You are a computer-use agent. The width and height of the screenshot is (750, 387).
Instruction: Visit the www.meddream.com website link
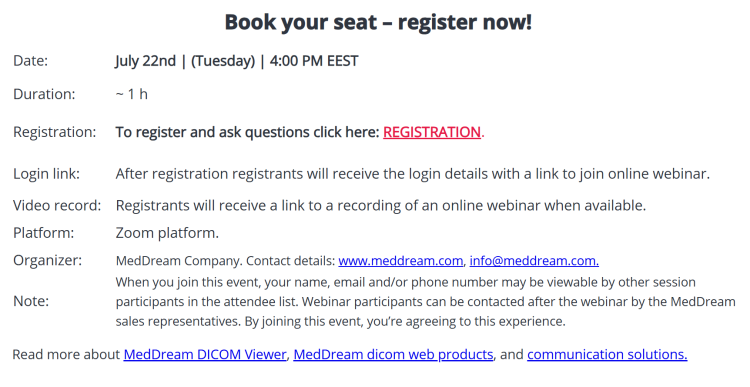[401, 261]
